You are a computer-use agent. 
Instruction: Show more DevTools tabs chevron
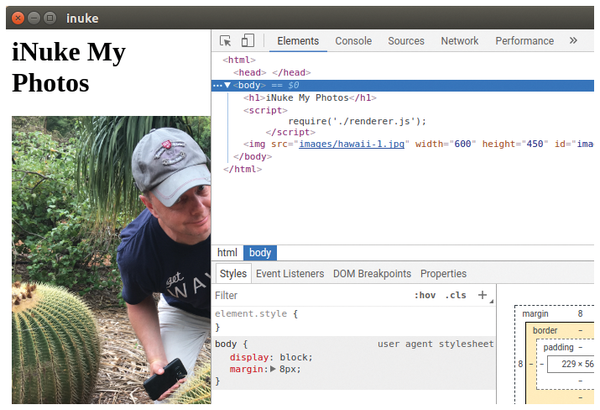[x=573, y=41]
